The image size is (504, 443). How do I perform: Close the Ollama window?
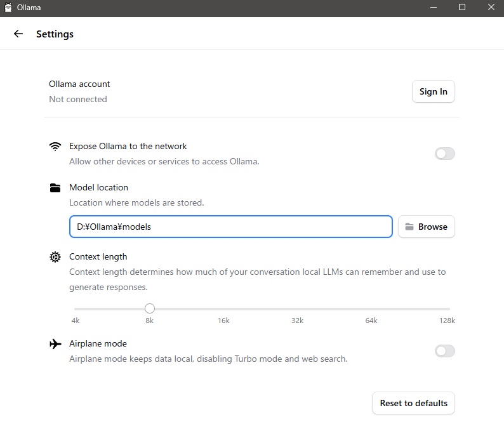click(x=491, y=8)
